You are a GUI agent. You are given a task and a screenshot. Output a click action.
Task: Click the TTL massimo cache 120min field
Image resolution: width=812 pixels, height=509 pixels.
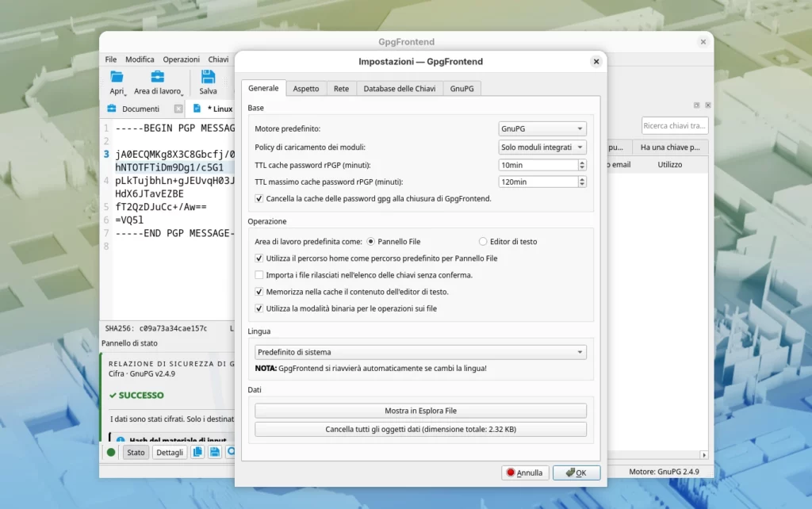[x=538, y=182]
